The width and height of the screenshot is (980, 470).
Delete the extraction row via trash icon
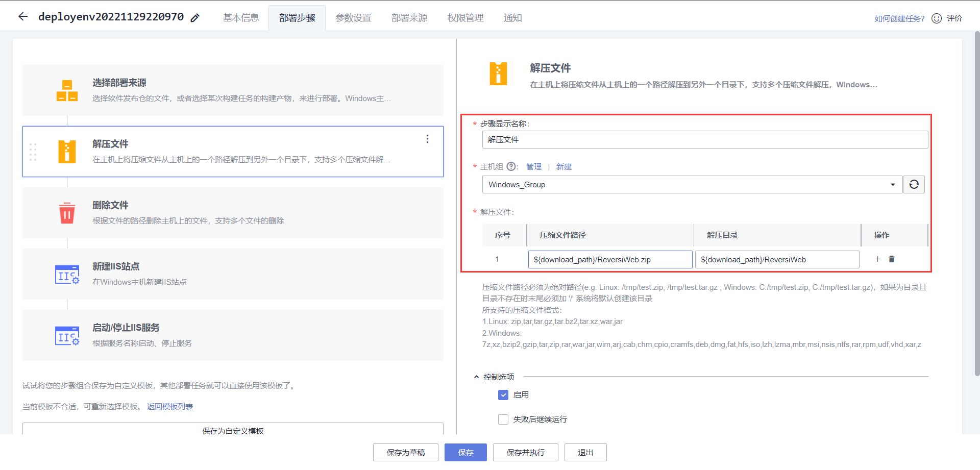coord(891,259)
